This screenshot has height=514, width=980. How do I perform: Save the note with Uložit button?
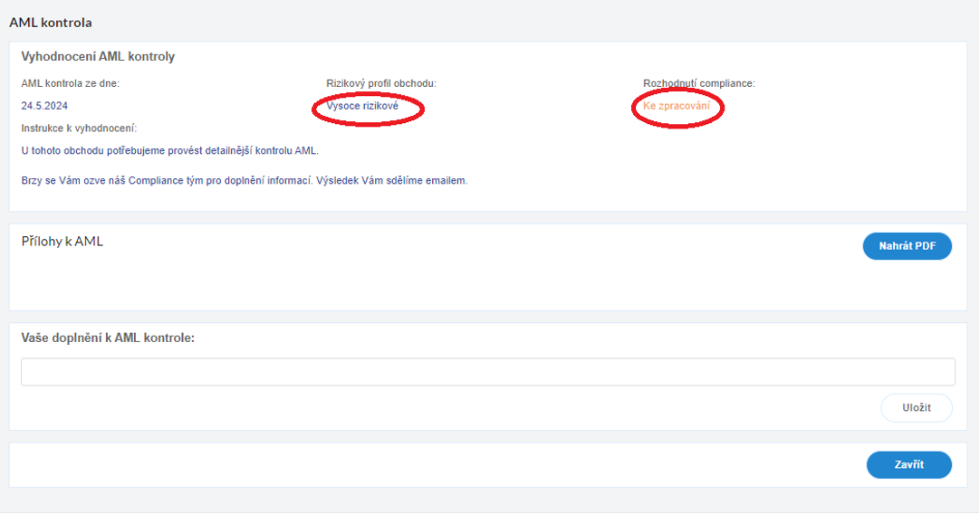tap(917, 408)
